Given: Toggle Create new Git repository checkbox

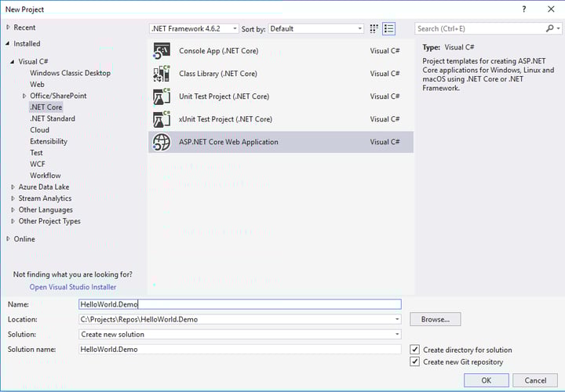Looking at the screenshot, I should pos(415,361).
